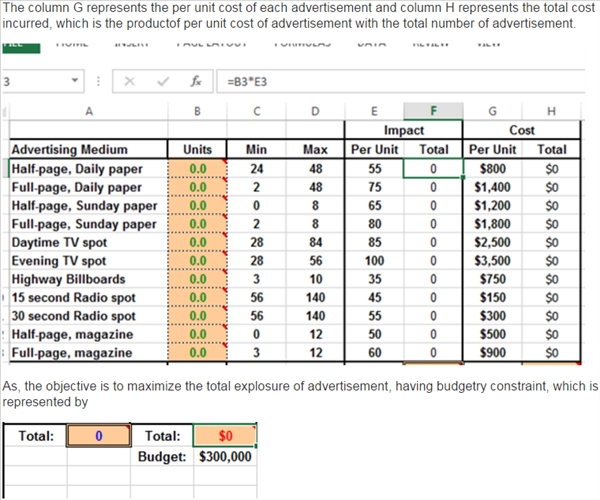The width and height of the screenshot is (600, 500).
Task: Click Units cell for Half-page, Daily paper
Action: pos(197,168)
